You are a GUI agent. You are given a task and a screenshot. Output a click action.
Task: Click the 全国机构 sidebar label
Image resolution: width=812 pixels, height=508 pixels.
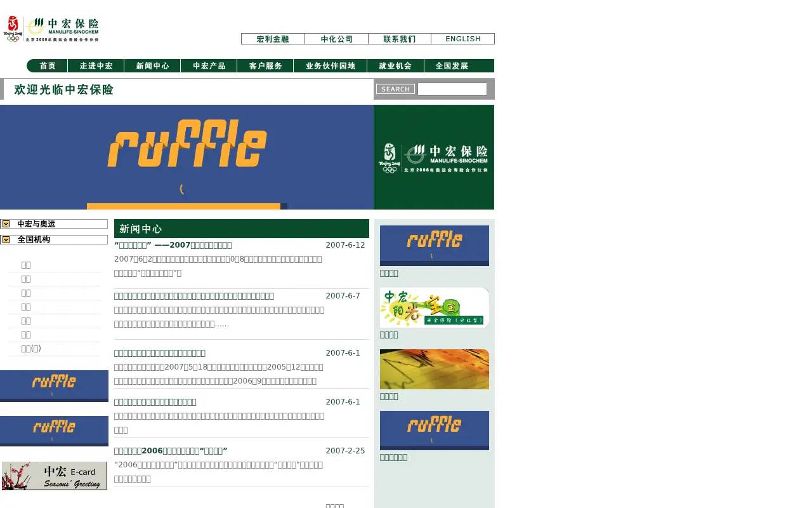coord(34,240)
